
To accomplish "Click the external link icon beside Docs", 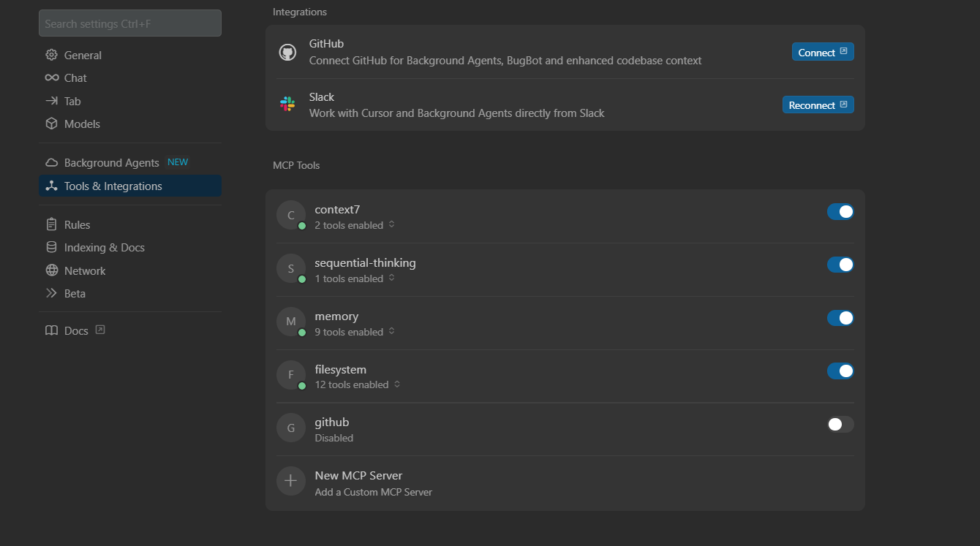I will 100,330.
